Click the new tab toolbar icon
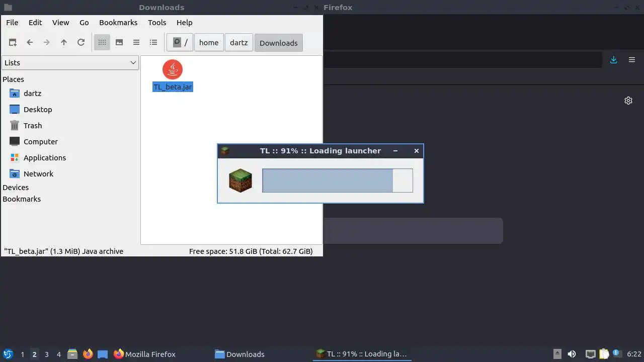The image size is (644, 362). pos(13,43)
